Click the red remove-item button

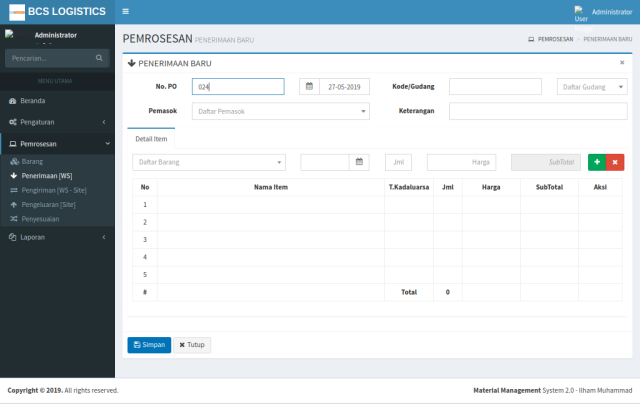click(615, 161)
